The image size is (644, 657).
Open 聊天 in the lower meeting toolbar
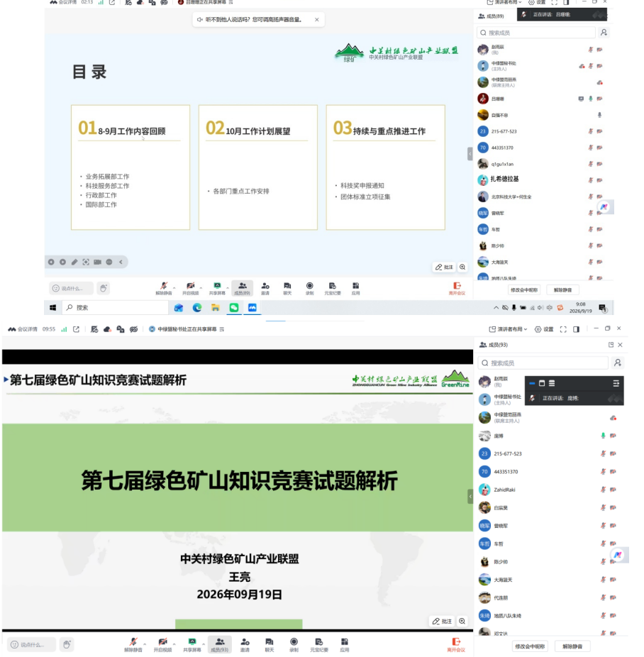coord(270,644)
